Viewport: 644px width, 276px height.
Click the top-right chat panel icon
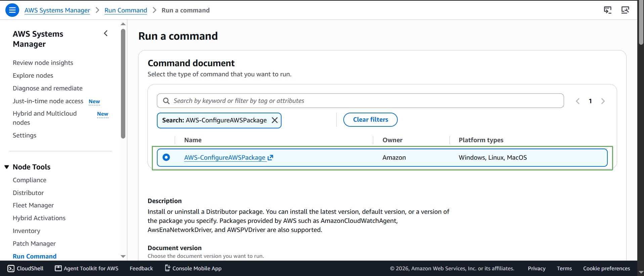click(x=608, y=10)
